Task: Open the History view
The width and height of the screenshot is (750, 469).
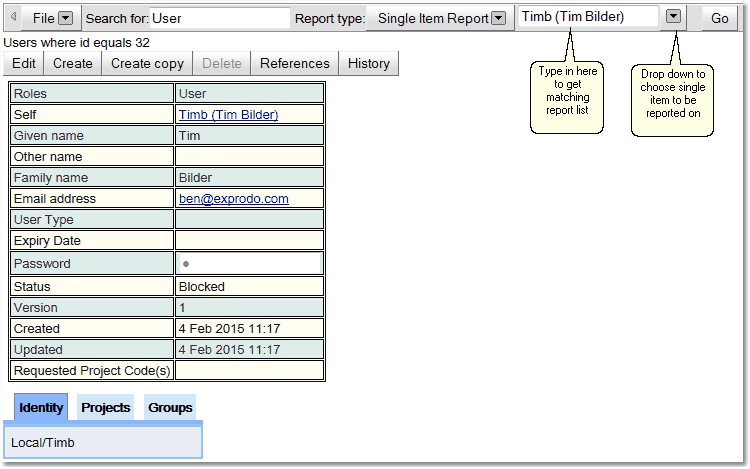Action: (x=369, y=63)
